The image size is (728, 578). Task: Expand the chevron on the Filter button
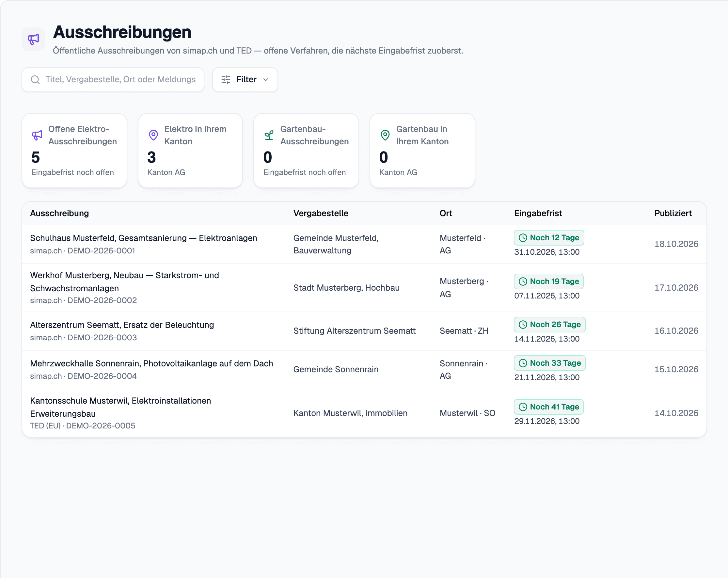pyautogui.click(x=266, y=80)
